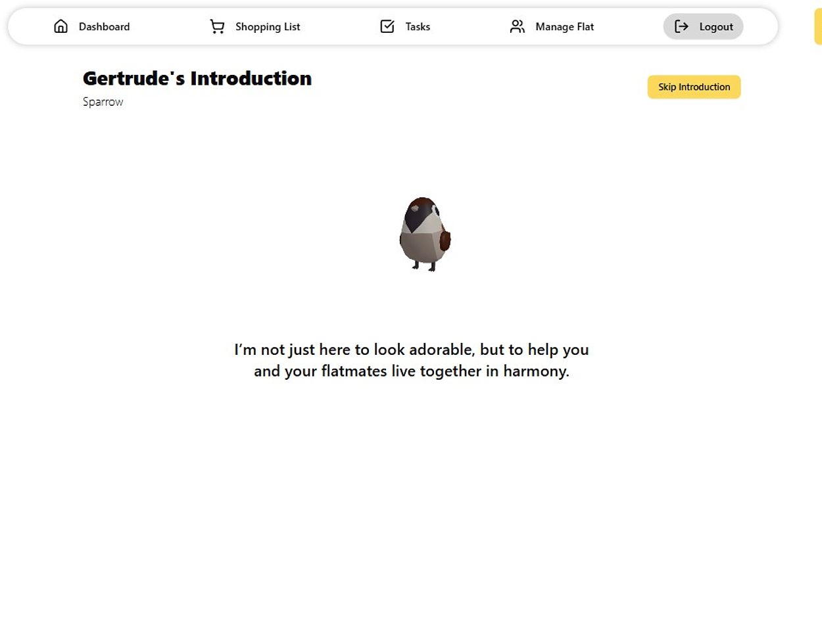Click the Manage Flat people icon
Image resolution: width=822 pixels, height=644 pixels.
click(518, 26)
